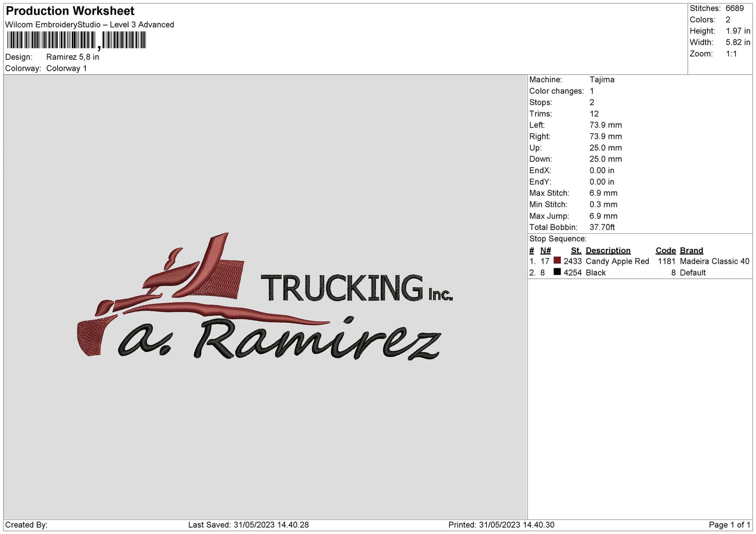This screenshot has height=534, width=756.
Task: Click the N# column header
Action: pos(546,251)
